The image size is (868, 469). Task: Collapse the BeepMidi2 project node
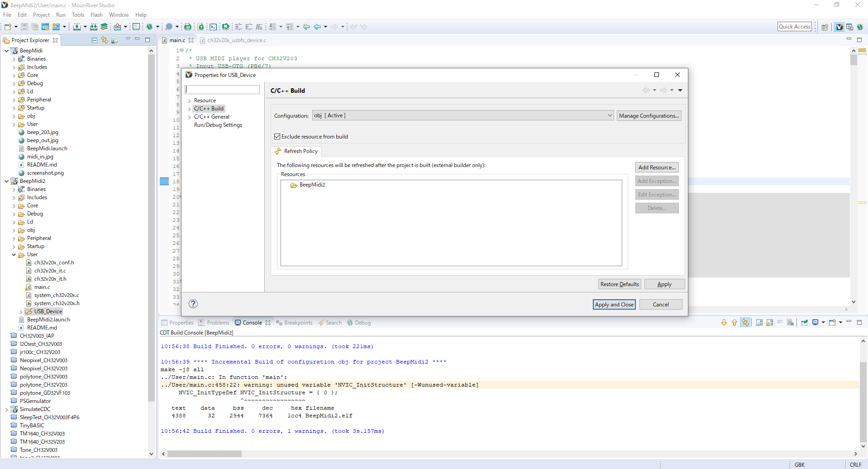coord(6,181)
